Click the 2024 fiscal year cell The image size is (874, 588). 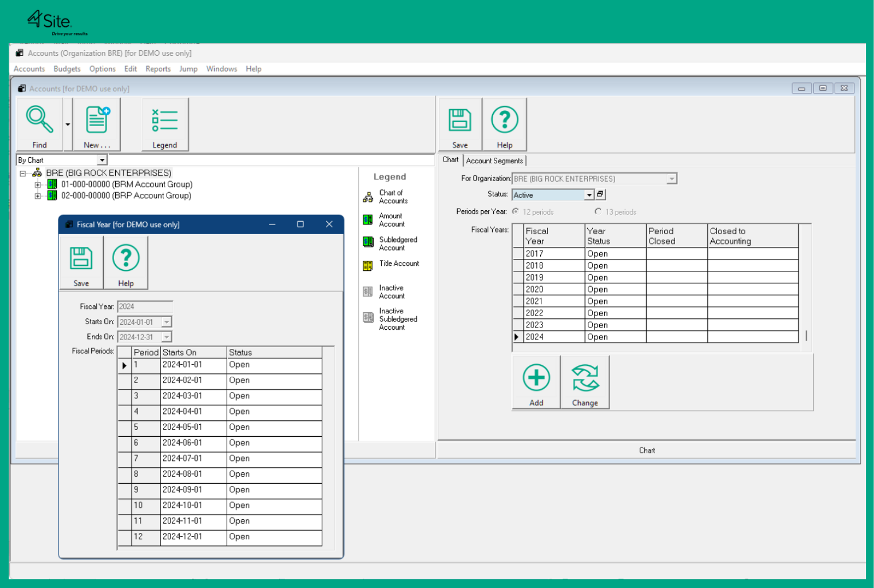(x=554, y=337)
